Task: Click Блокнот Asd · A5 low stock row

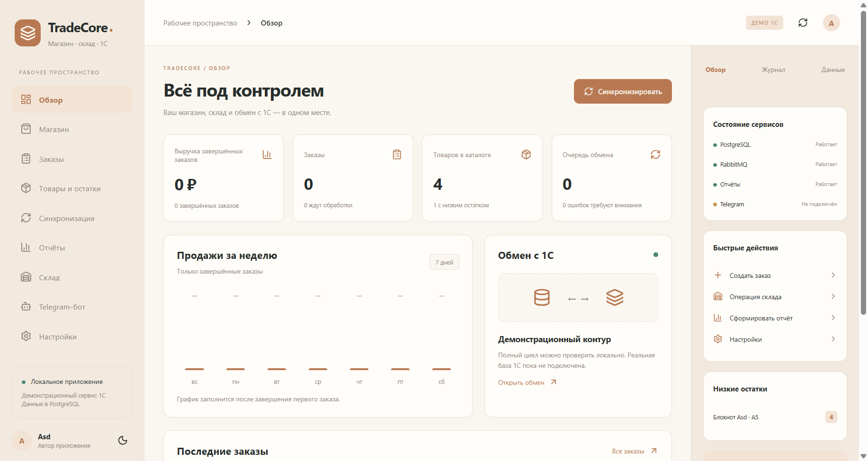Action: (775, 417)
